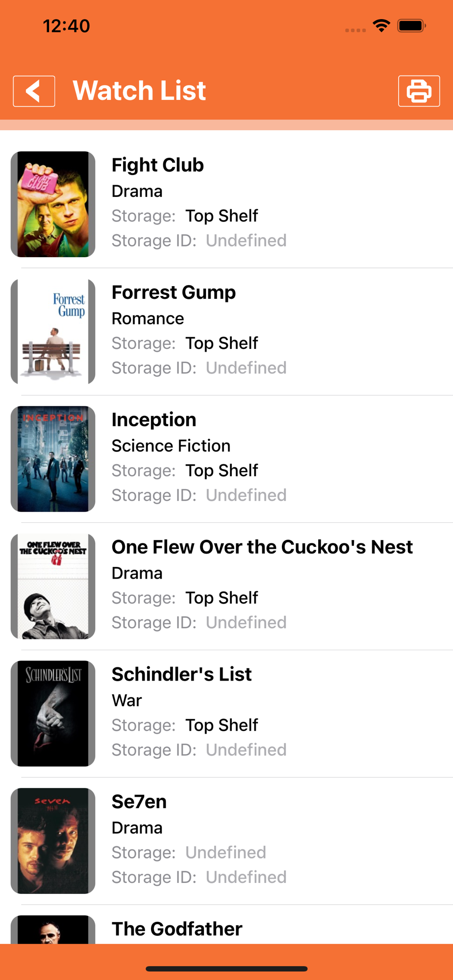Tap the Se7en movie poster

[53, 841]
